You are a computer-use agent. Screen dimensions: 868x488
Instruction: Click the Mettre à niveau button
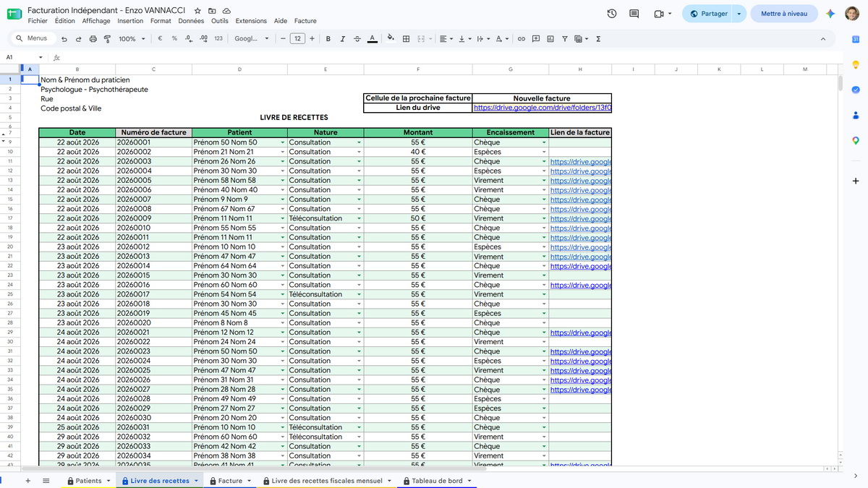pyautogui.click(x=784, y=14)
